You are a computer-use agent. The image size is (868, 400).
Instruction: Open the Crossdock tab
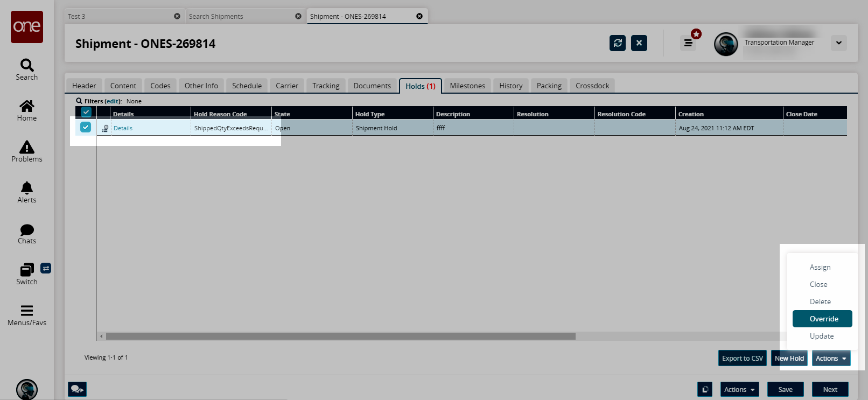(x=592, y=86)
